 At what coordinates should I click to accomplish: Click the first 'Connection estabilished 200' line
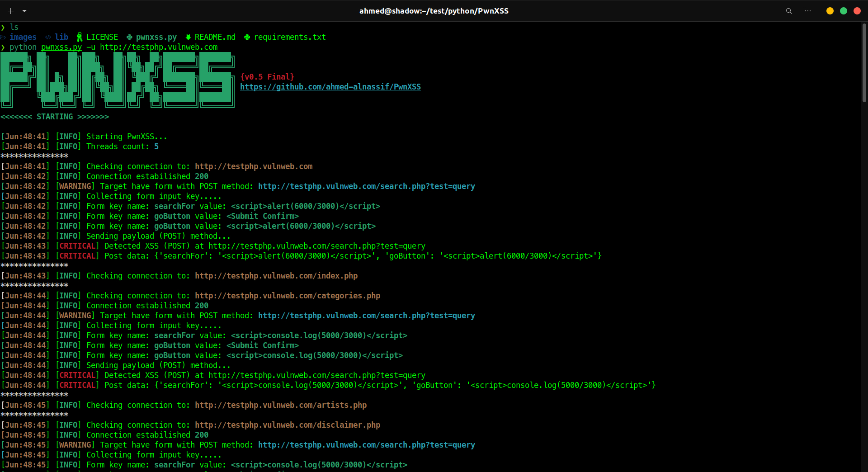coord(104,176)
